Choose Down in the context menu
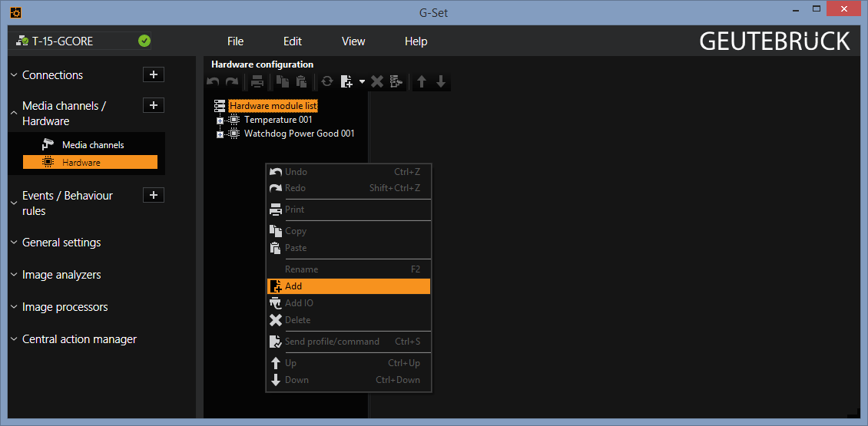The image size is (868, 426). [349, 380]
